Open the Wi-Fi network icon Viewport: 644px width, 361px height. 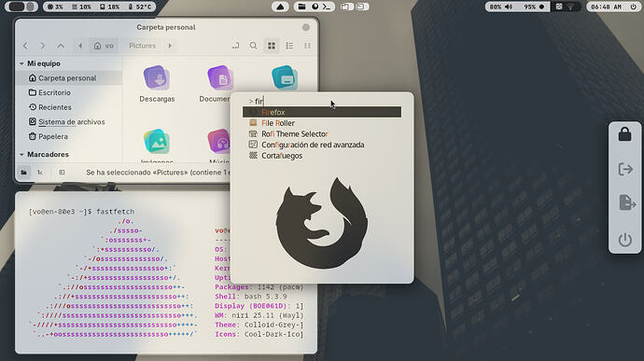point(571,7)
